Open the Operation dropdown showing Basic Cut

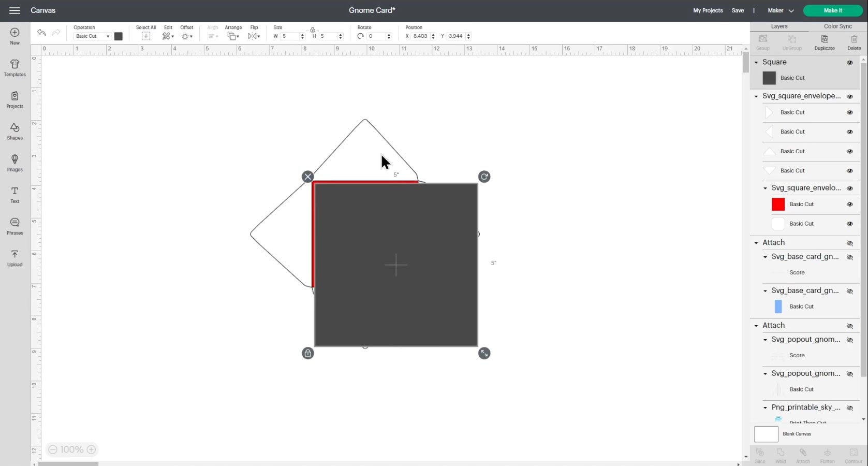pos(92,36)
